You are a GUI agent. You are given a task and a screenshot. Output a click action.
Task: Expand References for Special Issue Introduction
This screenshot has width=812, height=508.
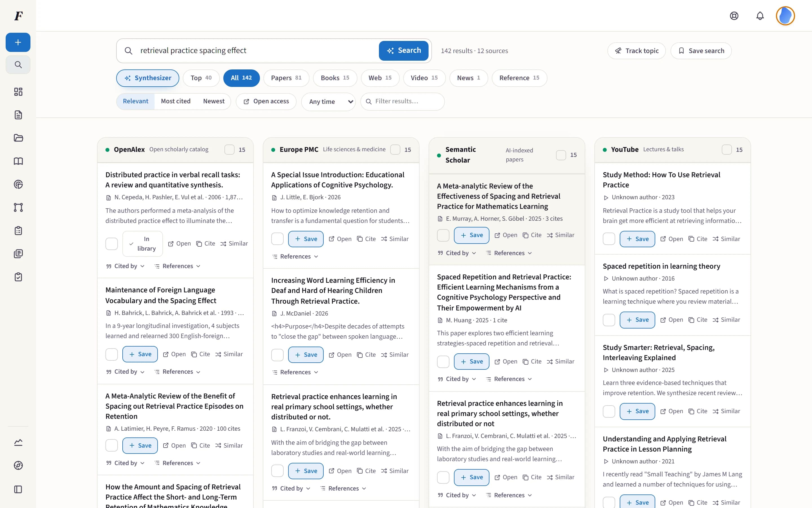point(295,257)
